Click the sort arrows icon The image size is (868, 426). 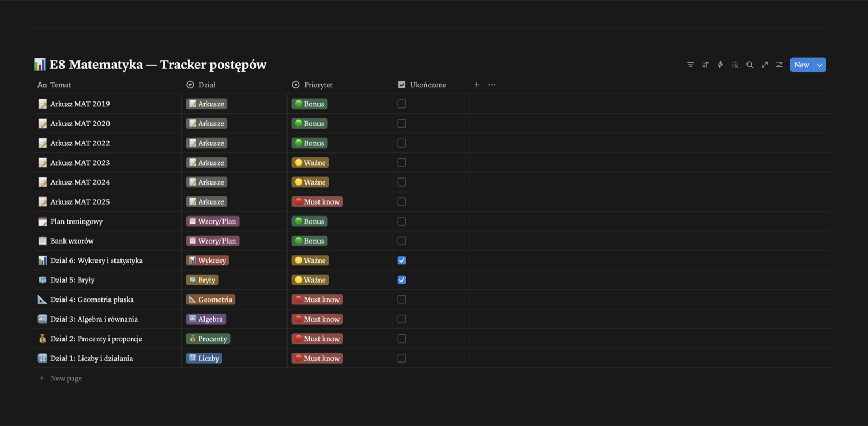[x=705, y=65]
